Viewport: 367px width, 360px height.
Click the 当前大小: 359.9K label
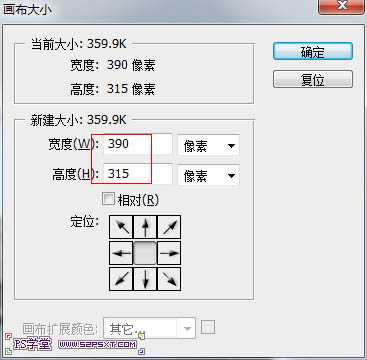click(79, 44)
